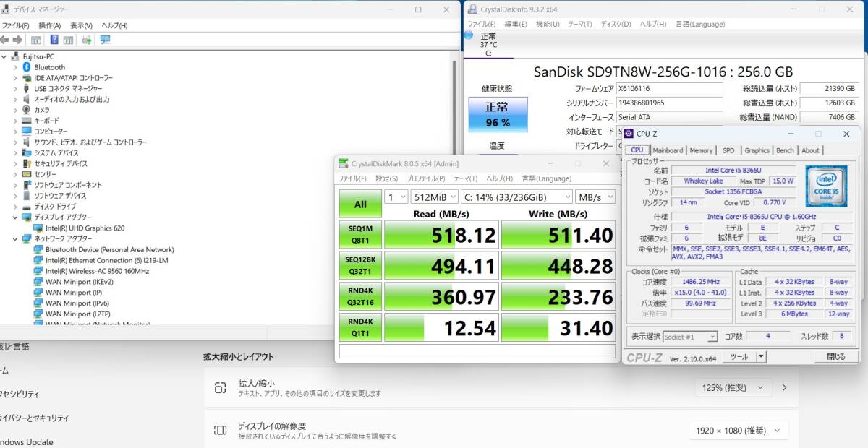Image resolution: width=868 pixels, height=448 pixels.
Task: Select the キーボード category icon
Action: [27, 121]
